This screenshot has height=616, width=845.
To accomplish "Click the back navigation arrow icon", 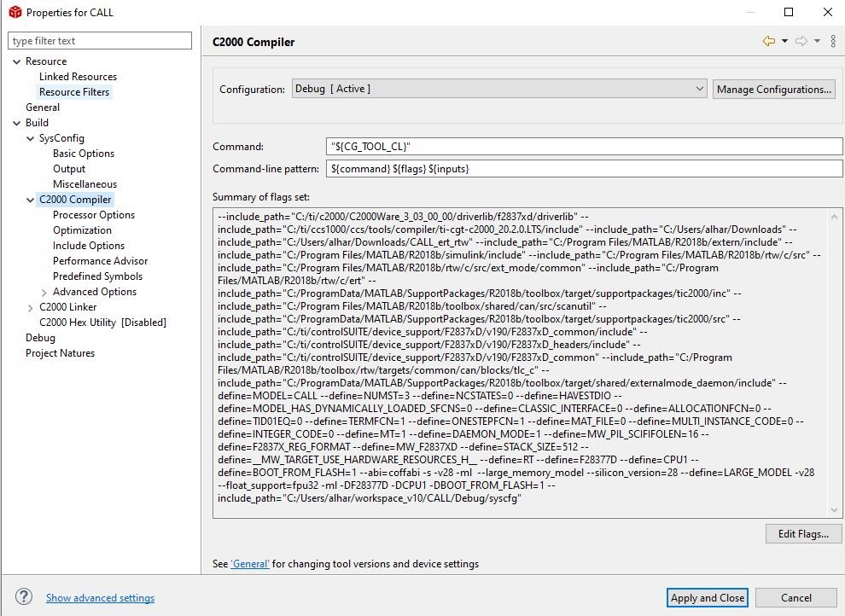I will point(769,41).
